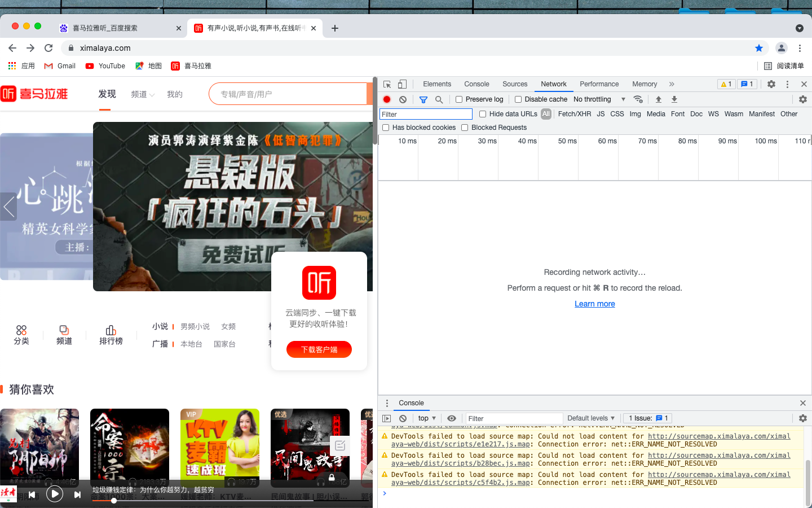Bookmark star in the address bar
The image size is (812, 508).
(x=759, y=48)
